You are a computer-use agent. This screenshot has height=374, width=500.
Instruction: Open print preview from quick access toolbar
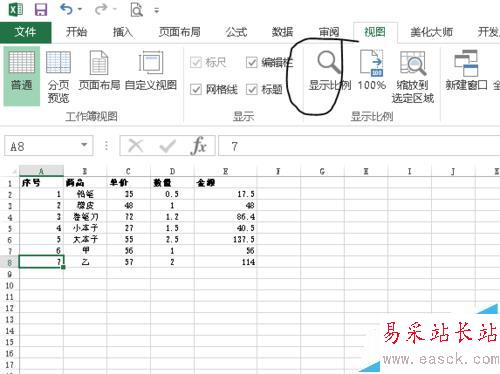click(136, 9)
